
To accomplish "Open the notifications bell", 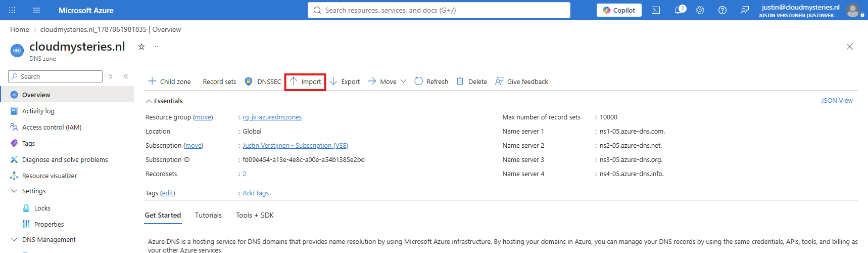I will tap(679, 10).
